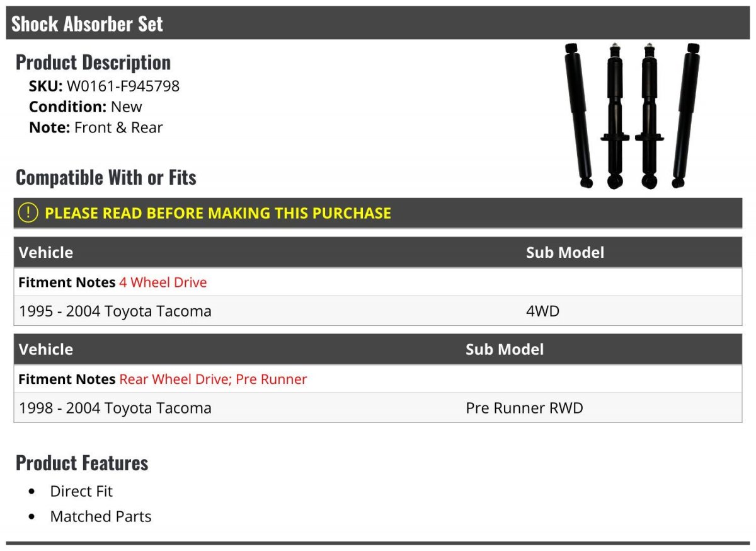Click the red 4 Wheel Drive fitment note

coord(163,282)
